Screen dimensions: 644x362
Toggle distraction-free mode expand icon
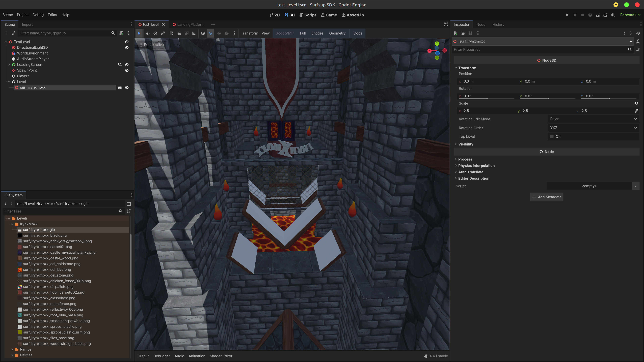click(x=446, y=24)
